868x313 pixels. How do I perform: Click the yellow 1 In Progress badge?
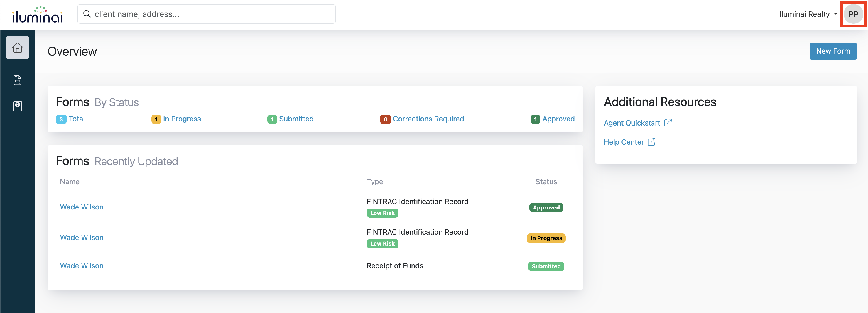(156, 119)
